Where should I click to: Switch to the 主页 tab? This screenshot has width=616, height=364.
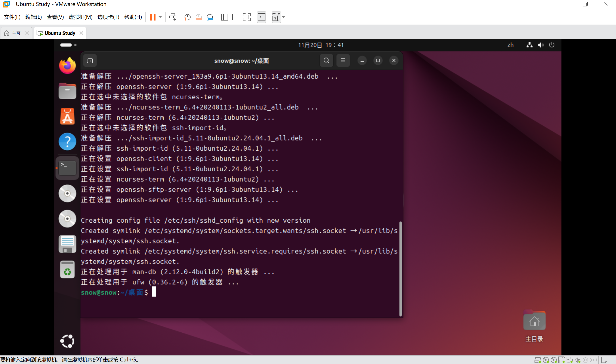(16, 33)
